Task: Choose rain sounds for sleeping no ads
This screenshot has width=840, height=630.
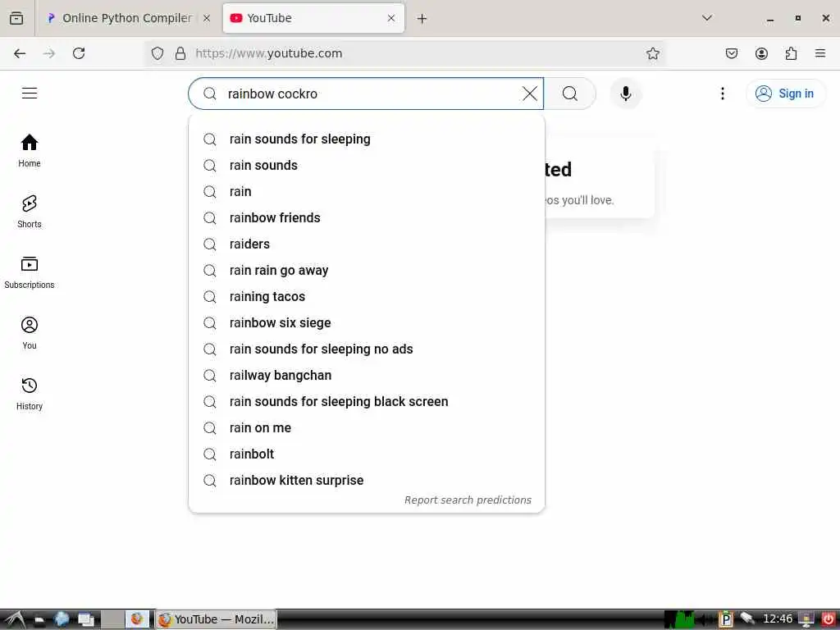Action: tap(367, 349)
